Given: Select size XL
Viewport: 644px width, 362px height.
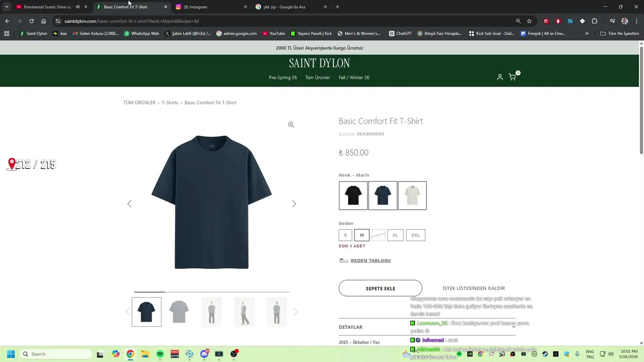Looking at the screenshot, I should (395, 235).
